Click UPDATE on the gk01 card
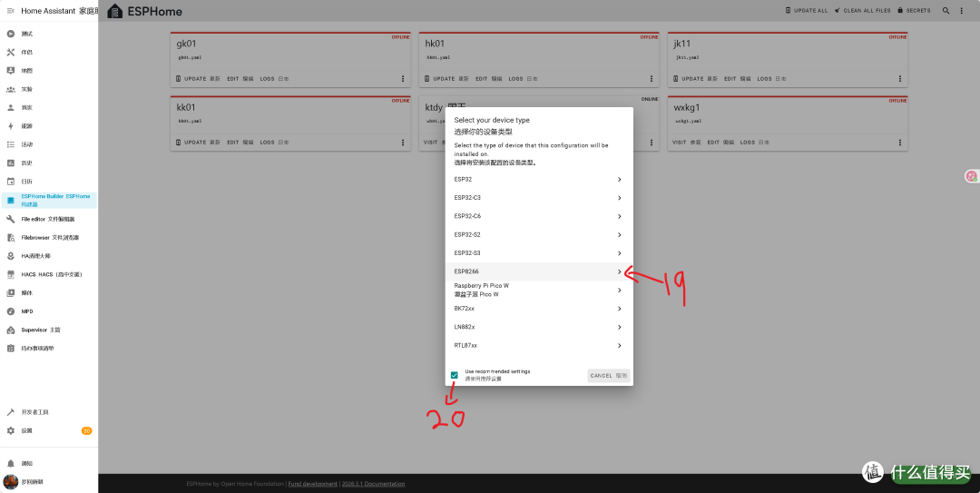This screenshot has width=980, height=493. [x=198, y=79]
